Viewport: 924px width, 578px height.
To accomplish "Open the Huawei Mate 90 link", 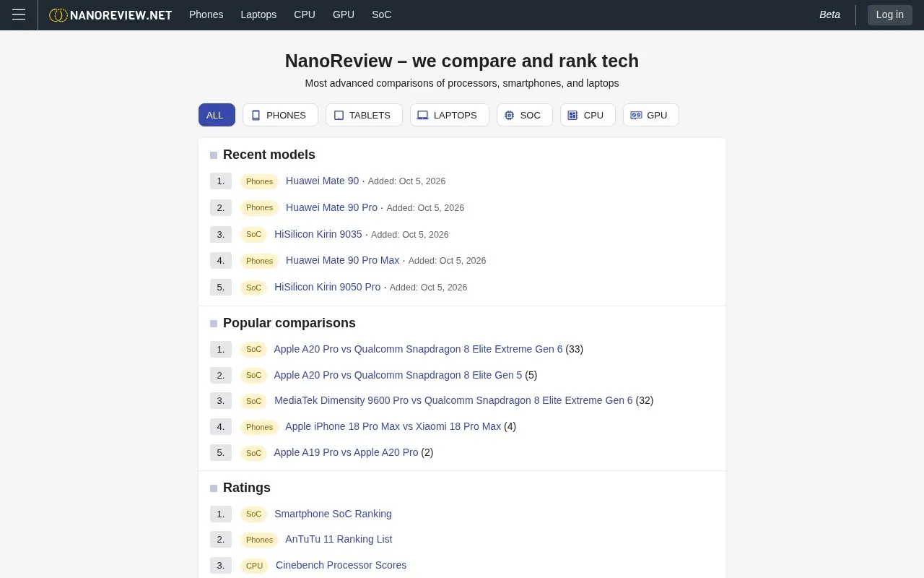I will 322,181.
